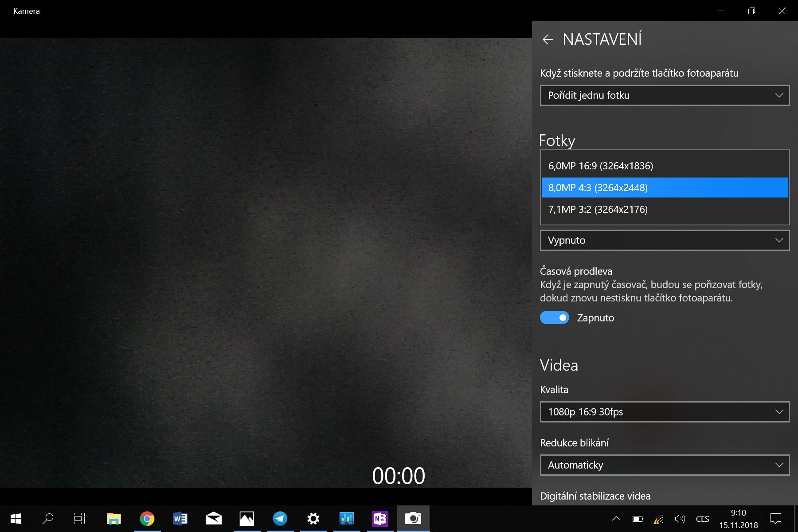The image size is (798, 532).
Task: Open the Photos app from the taskbar
Action: point(246,518)
